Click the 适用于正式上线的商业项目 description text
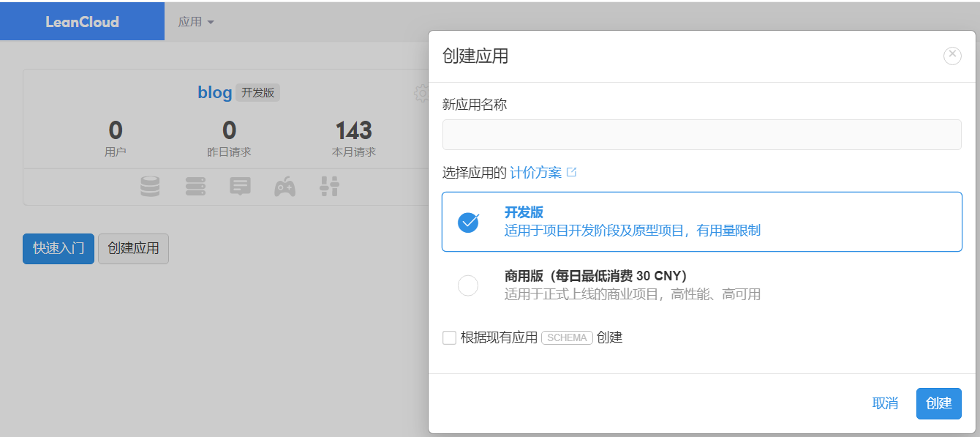Image resolution: width=980 pixels, height=437 pixels. [633, 294]
